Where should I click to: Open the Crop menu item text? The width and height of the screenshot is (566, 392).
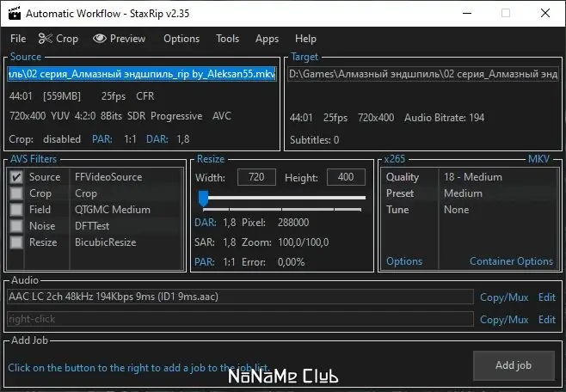coord(67,39)
